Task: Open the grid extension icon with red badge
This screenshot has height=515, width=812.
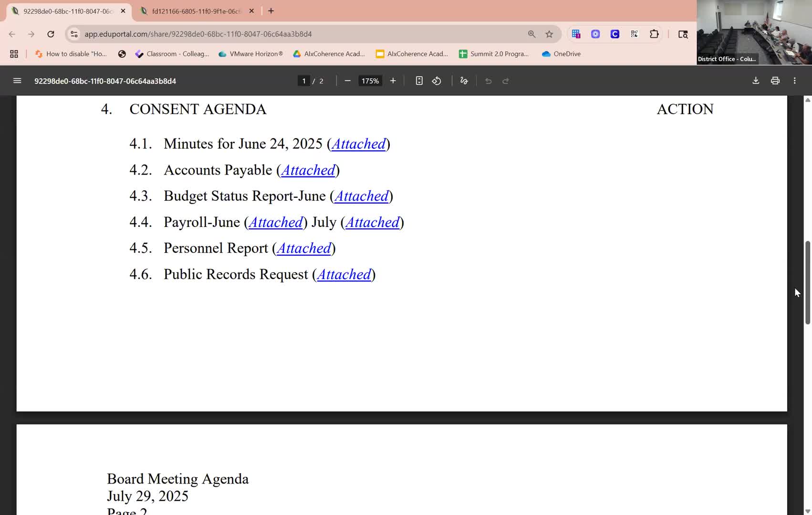Action: (x=576, y=34)
